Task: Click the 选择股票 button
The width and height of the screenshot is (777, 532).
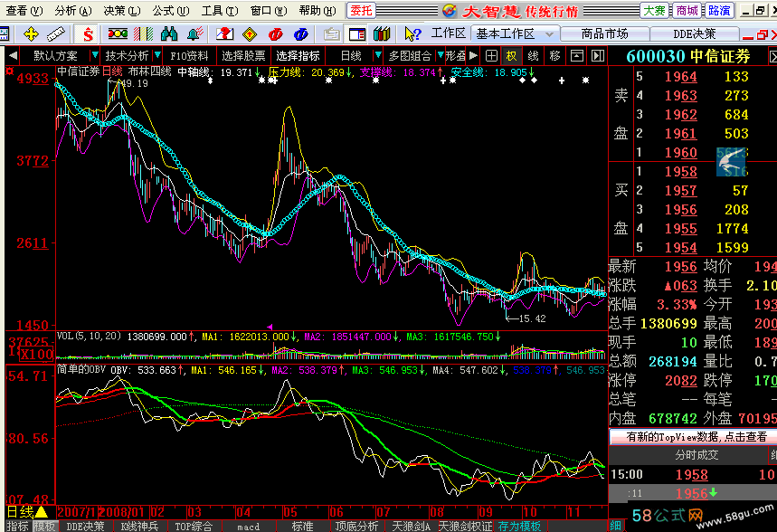Action: 243,56
